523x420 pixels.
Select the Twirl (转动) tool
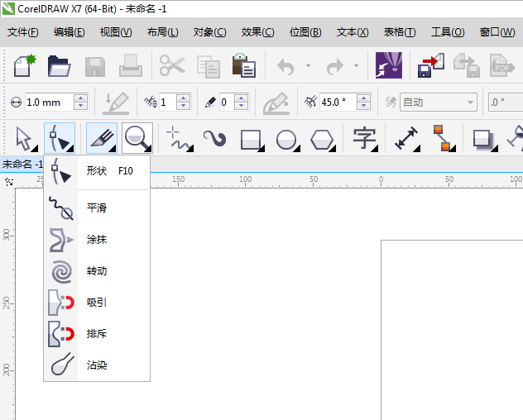pos(95,271)
